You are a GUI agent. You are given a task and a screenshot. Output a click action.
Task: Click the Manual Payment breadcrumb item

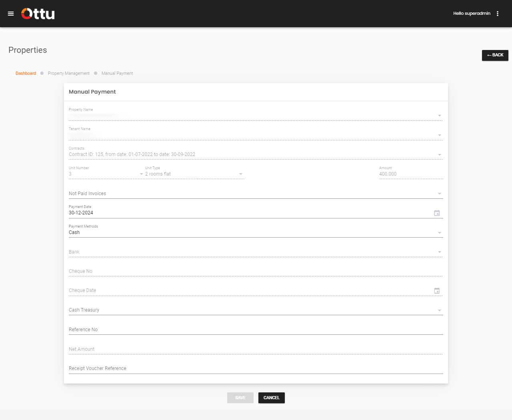117,73
